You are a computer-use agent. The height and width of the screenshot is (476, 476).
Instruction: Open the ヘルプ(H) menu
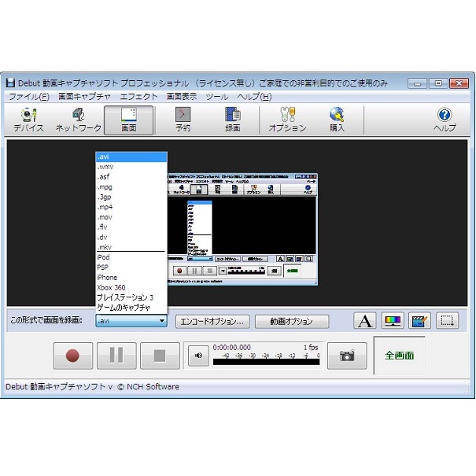254,97
